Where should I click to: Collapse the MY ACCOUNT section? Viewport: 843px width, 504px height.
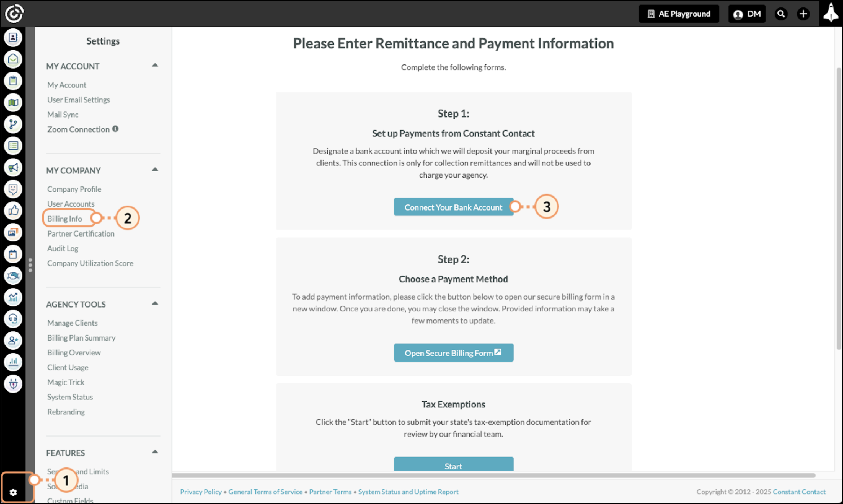click(x=155, y=65)
